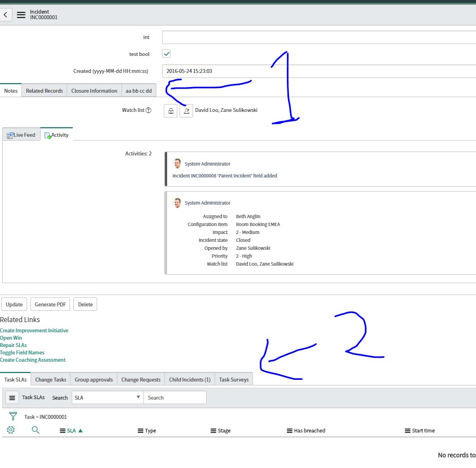476x468 pixels.
Task: Click the Generate PDF button
Action: click(x=50, y=304)
